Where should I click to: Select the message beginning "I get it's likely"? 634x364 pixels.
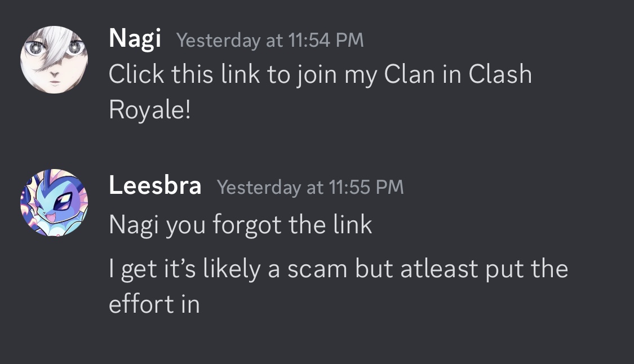(338, 268)
